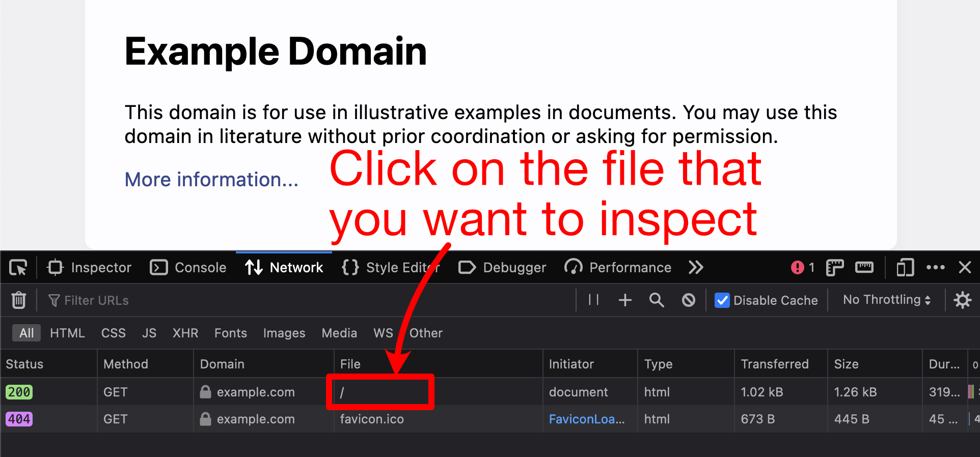980x457 pixels.
Task: Expand more tools chevron
Action: pyautogui.click(x=696, y=267)
